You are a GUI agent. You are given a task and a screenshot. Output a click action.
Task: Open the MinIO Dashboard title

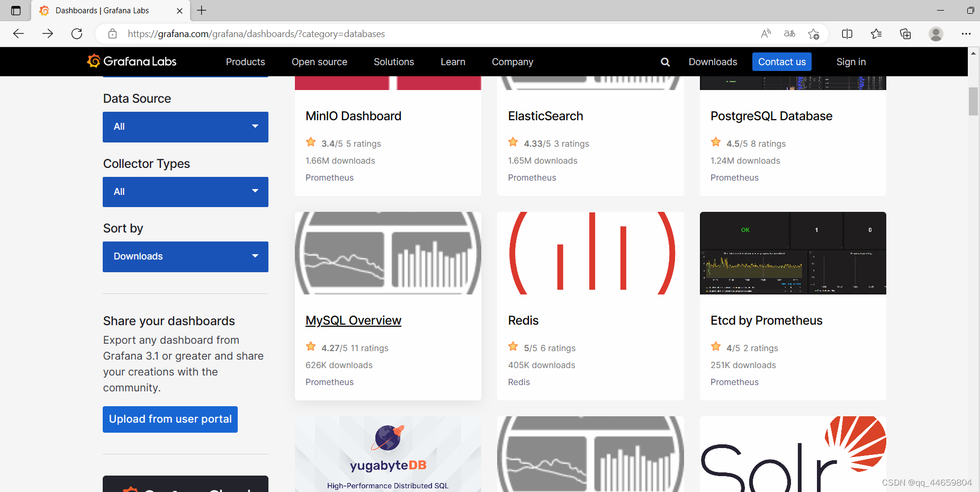pos(353,116)
